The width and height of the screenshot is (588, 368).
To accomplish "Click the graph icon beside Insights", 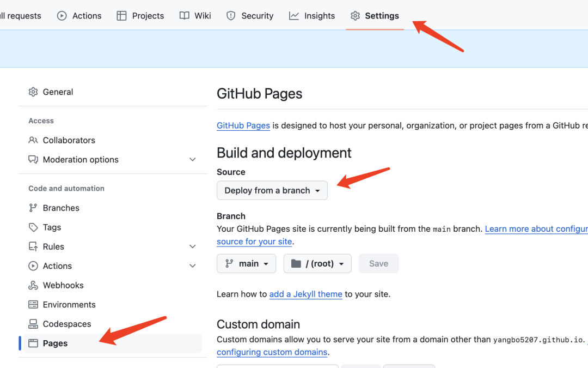I will pos(294,16).
